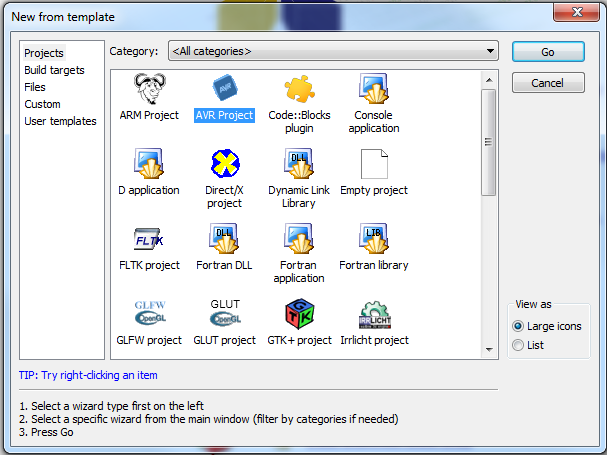Screen dimensions: 607x455
Task: Click the 'TIP: Try right-clicking an item' text
Action: [88, 375]
